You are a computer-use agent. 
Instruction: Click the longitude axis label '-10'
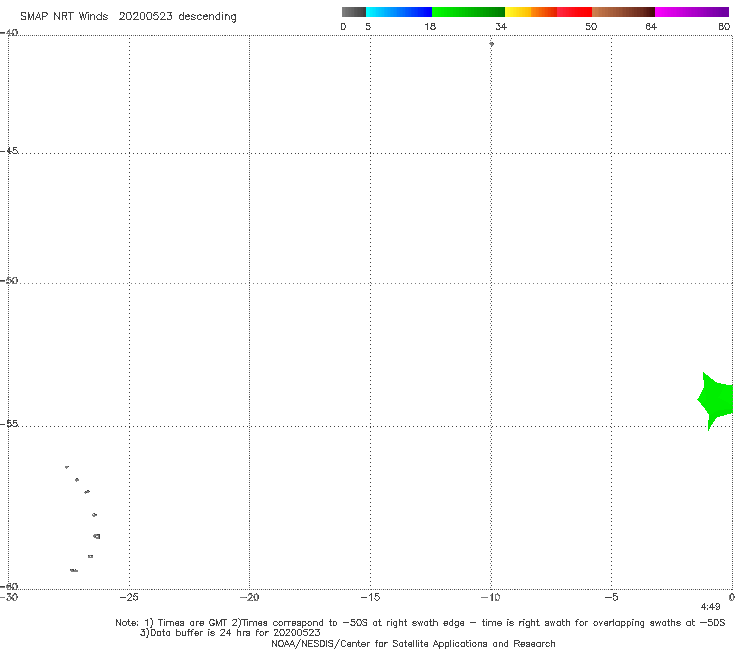490,597
